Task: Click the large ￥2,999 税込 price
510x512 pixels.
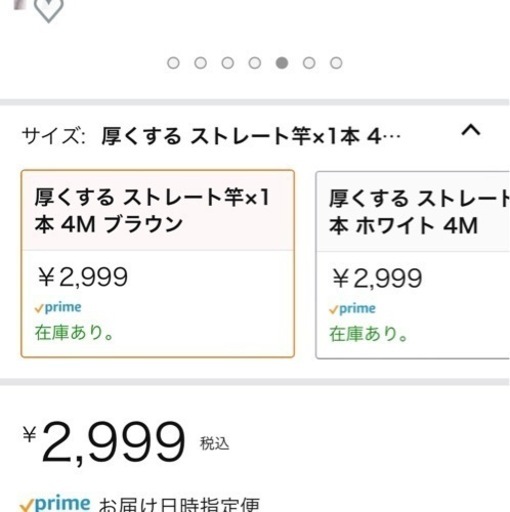Action: tap(126, 442)
